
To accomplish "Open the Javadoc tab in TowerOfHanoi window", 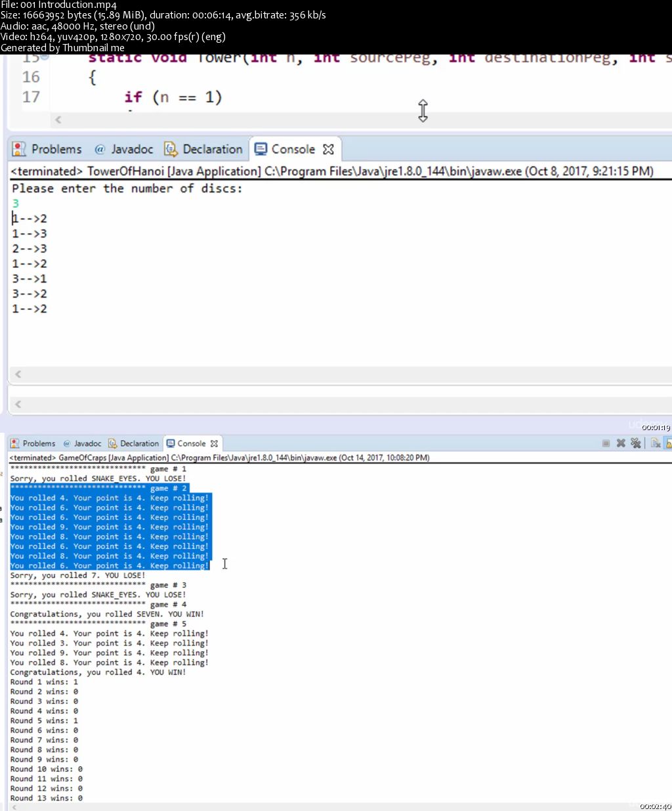I will point(123,149).
